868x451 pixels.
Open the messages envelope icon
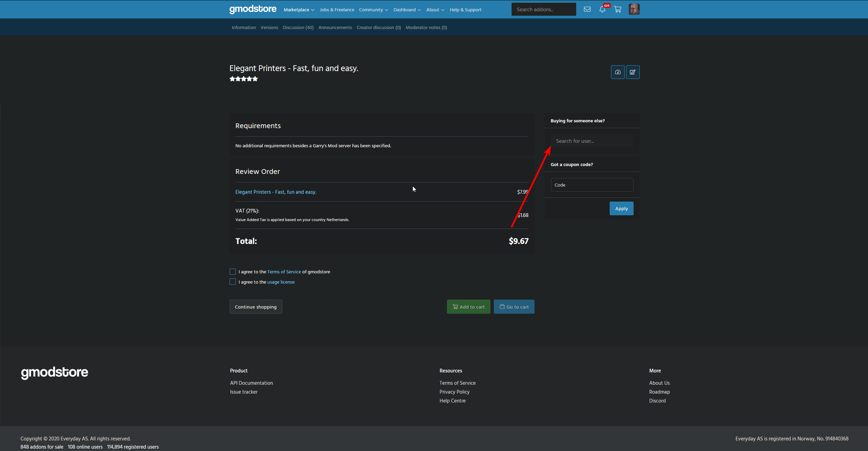tap(587, 9)
